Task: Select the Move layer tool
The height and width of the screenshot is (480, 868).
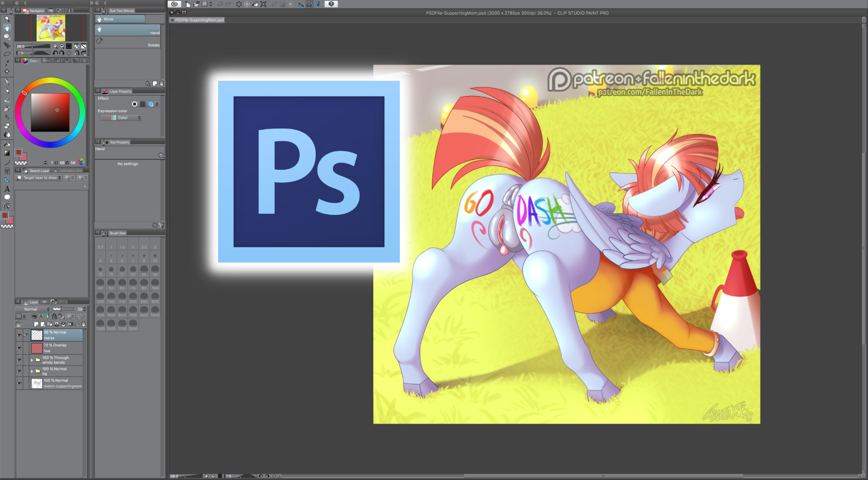Action: click(x=7, y=46)
